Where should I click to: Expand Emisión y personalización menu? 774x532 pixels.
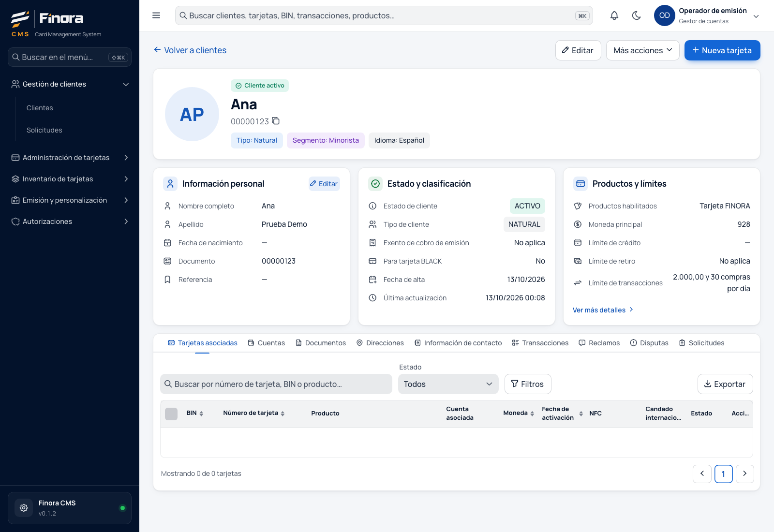70,200
